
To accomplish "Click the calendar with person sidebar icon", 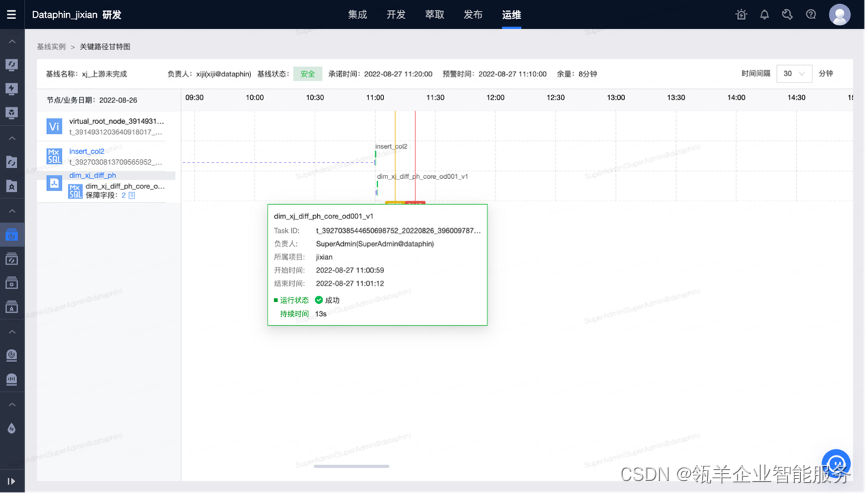I will pos(12,308).
